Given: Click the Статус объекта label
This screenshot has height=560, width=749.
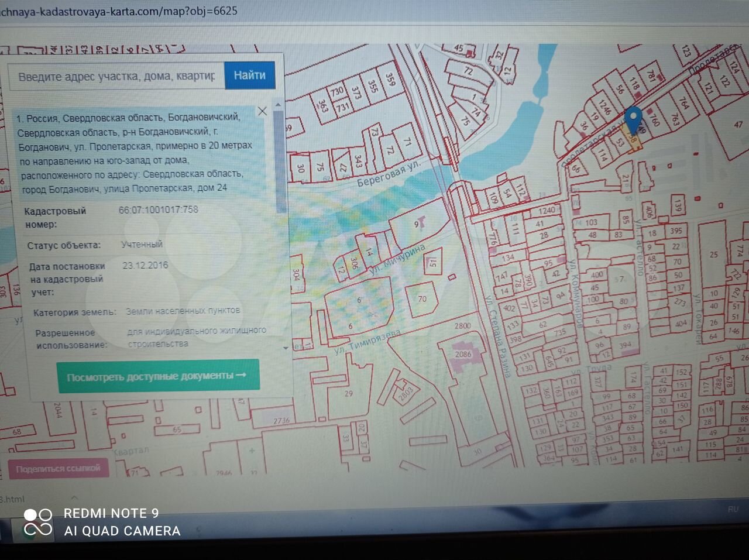Looking at the screenshot, I should click(64, 245).
